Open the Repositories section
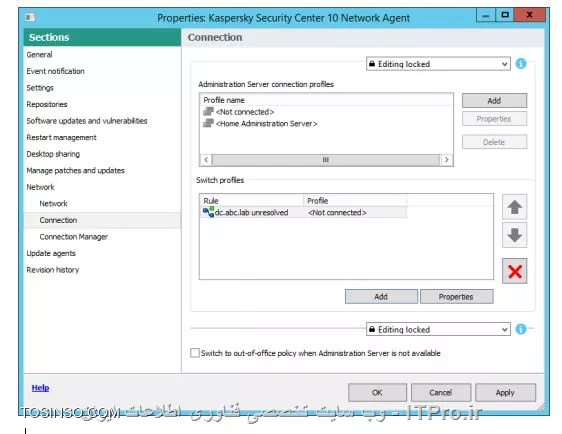The width and height of the screenshot is (562, 434). point(47,104)
